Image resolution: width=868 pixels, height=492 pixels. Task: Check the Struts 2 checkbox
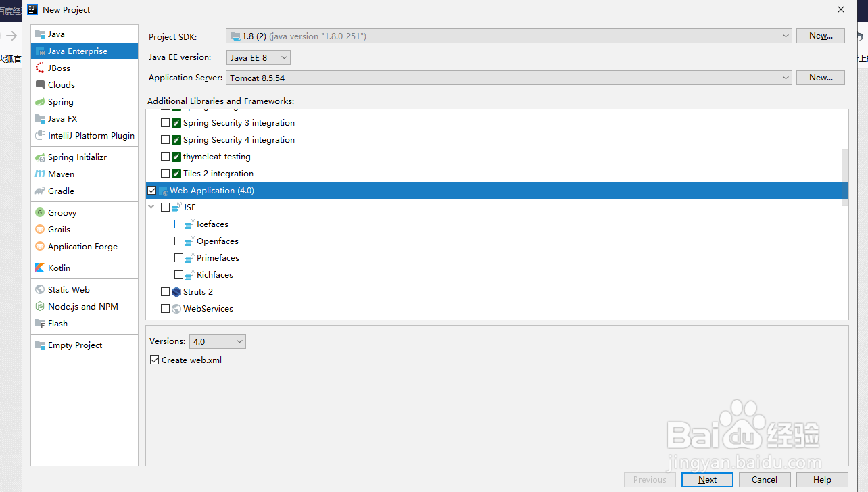click(x=165, y=292)
